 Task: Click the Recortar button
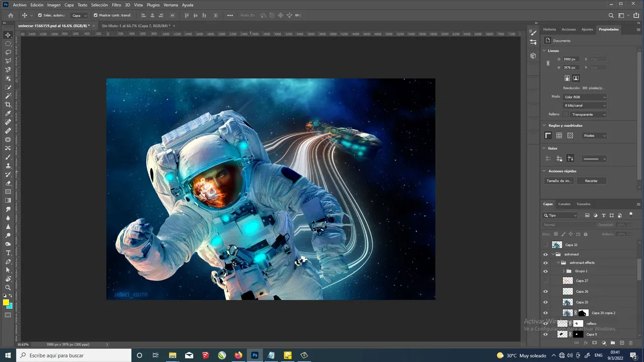pyautogui.click(x=592, y=180)
